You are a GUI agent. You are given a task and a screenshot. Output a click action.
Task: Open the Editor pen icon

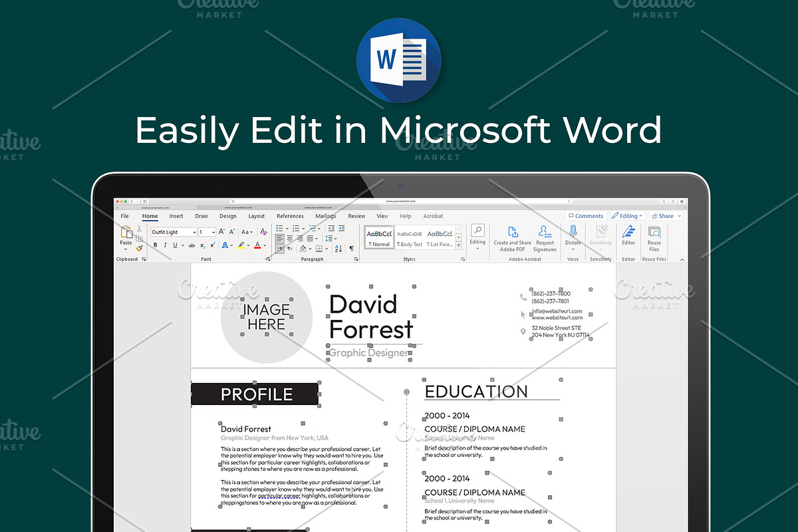pos(628,231)
